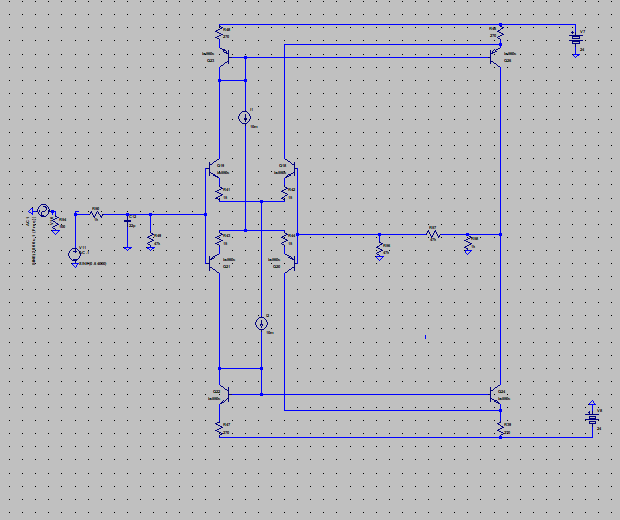Select transistor Q26 at top right
Screen dimensions: 620x520
[495, 58]
